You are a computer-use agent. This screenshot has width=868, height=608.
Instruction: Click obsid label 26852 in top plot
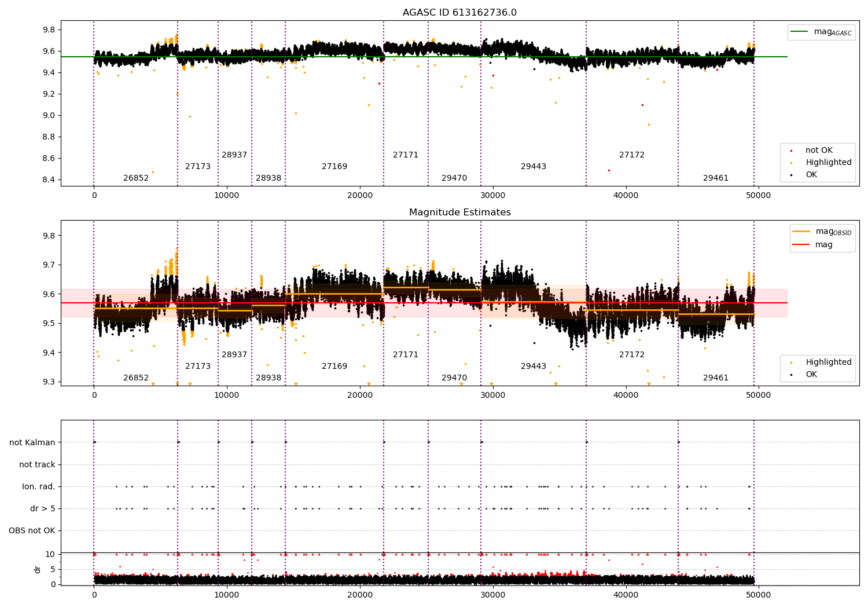point(136,178)
